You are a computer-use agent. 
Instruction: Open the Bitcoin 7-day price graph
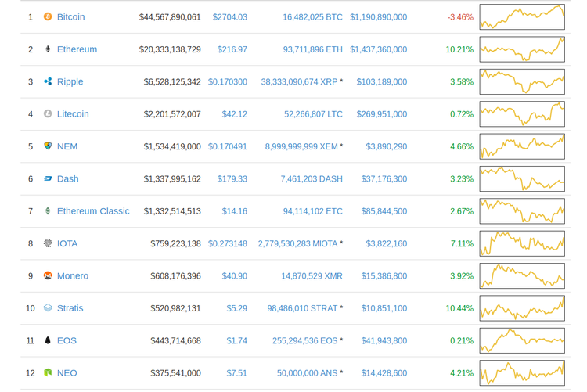(x=522, y=16)
